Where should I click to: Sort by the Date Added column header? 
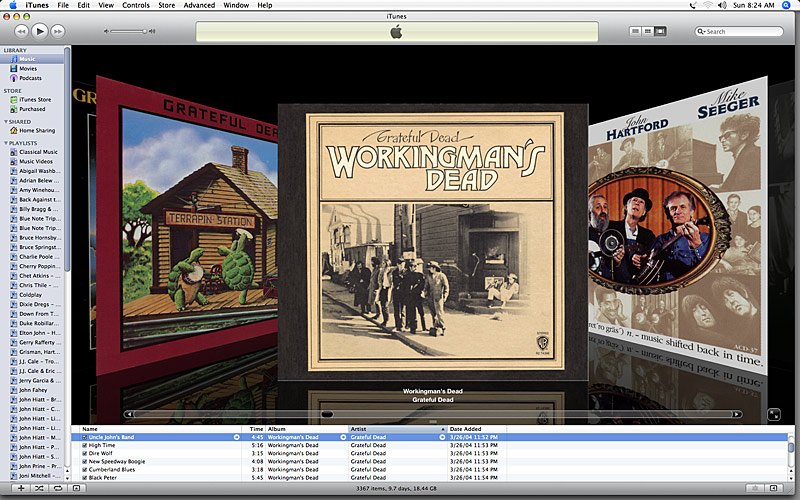tap(477, 429)
